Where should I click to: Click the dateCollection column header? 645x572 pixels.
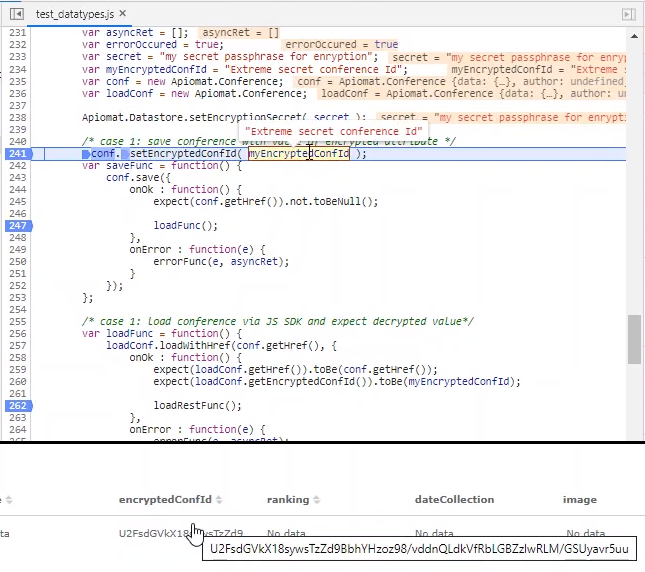[x=455, y=500]
